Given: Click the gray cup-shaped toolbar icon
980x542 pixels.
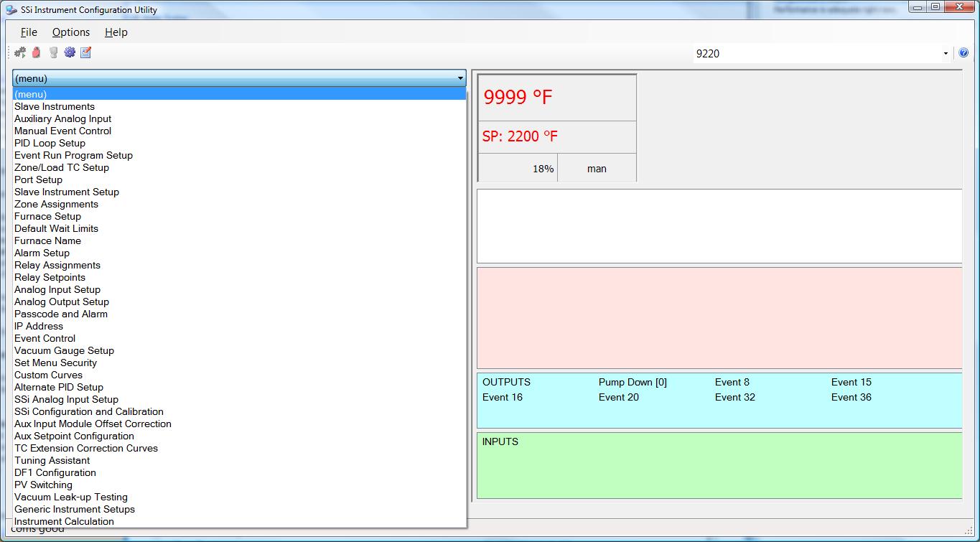Looking at the screenshot, I should (53, 52).
